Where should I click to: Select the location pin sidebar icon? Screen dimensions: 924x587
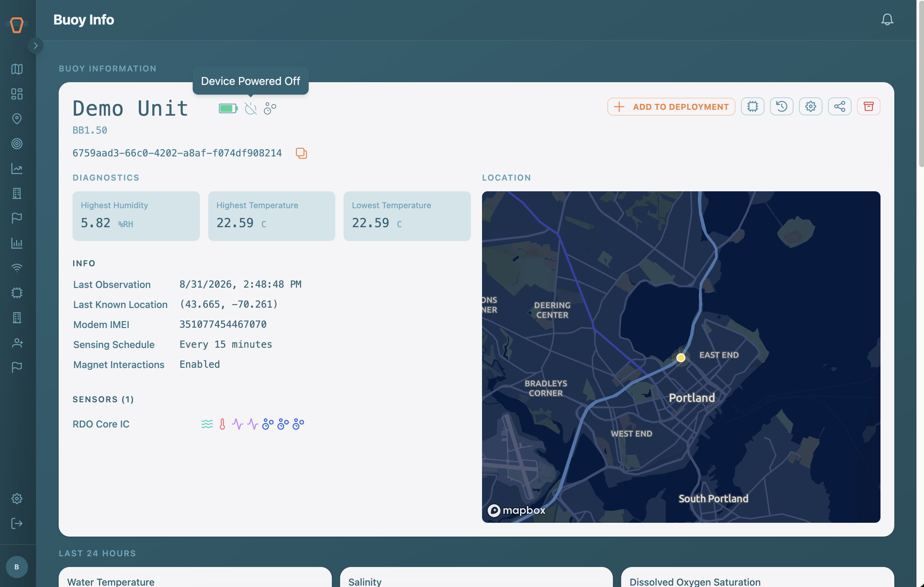17,118
